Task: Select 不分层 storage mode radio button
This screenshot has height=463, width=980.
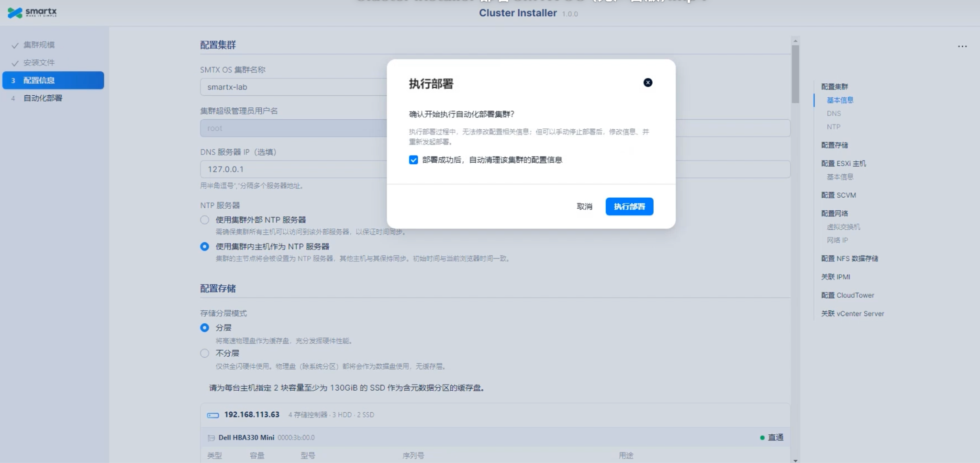Action: [205, 353]
